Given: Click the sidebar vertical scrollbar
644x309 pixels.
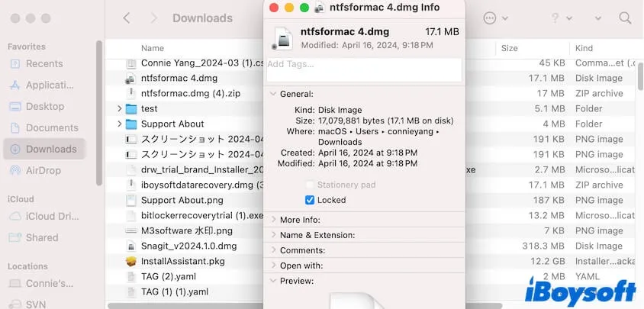Looking at the screenshot, I should 99,113.
